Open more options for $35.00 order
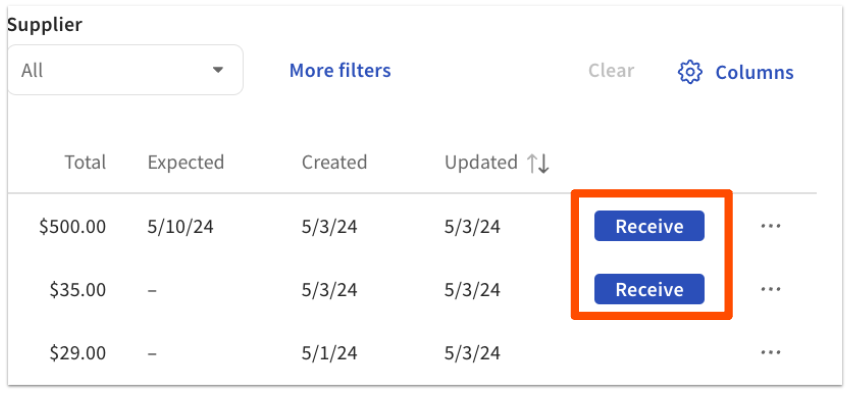The height and width of the screenshot is (394, 851). (771, 289)
